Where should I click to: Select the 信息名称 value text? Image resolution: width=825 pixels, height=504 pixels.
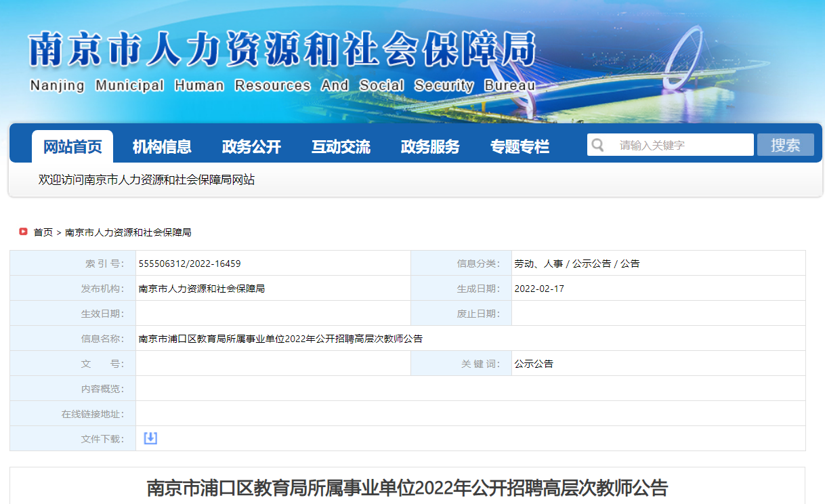click(x=280, y=339)
